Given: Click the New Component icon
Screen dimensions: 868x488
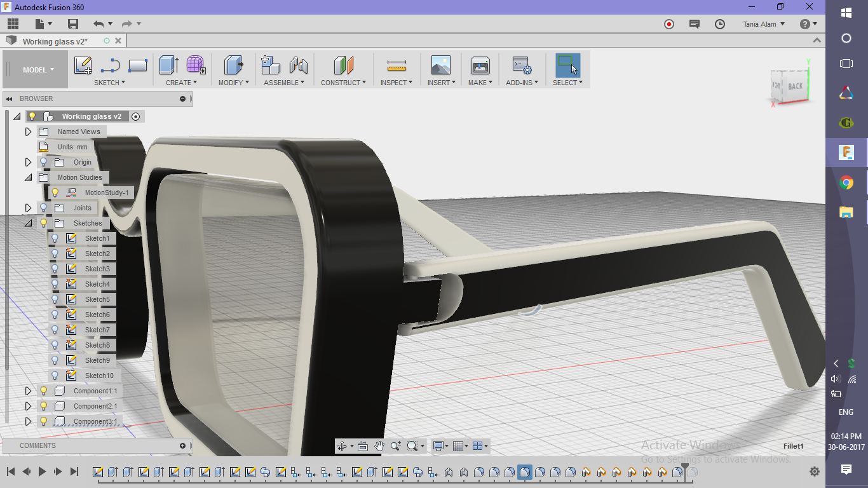Looking at the screenshot, I should (271, 65).
